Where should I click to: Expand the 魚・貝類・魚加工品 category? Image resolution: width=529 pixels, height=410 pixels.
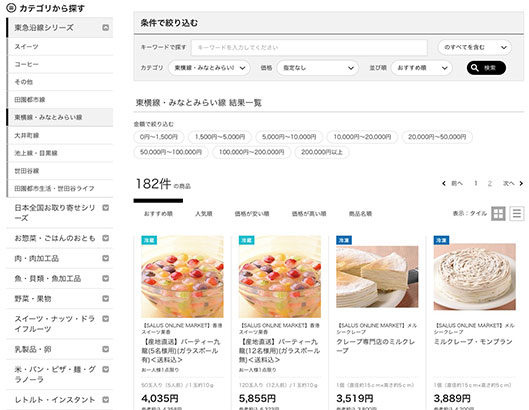[106, 278]
